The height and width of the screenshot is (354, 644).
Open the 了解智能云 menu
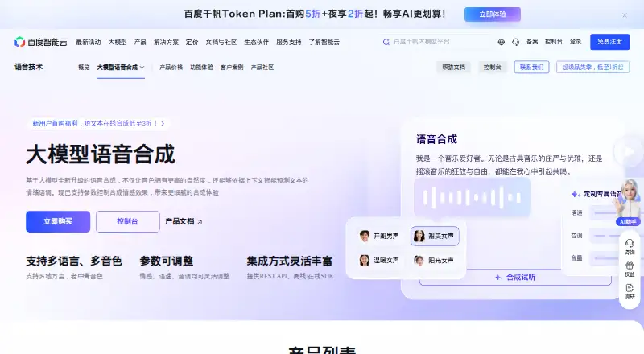tap(324, 43)
